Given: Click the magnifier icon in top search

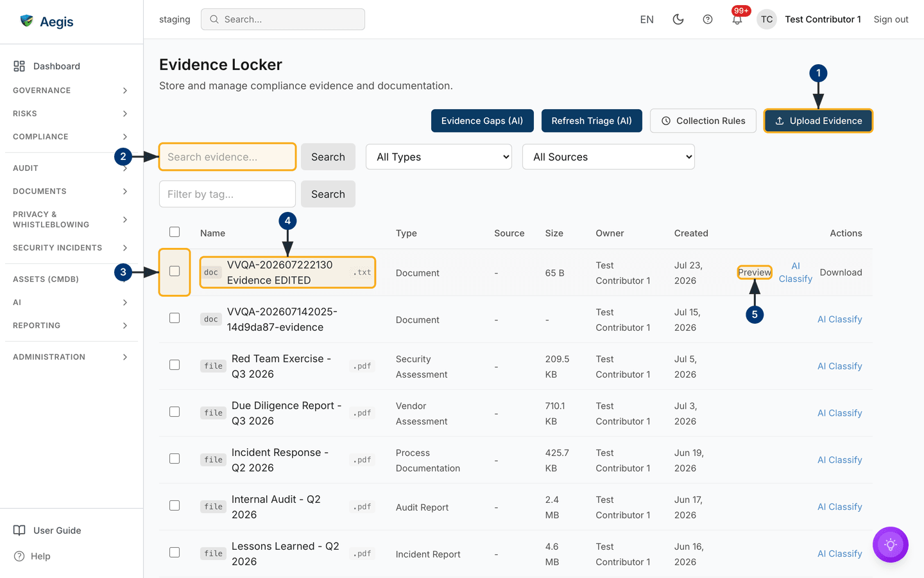Looking at the screenshot, I should point(214,19).
